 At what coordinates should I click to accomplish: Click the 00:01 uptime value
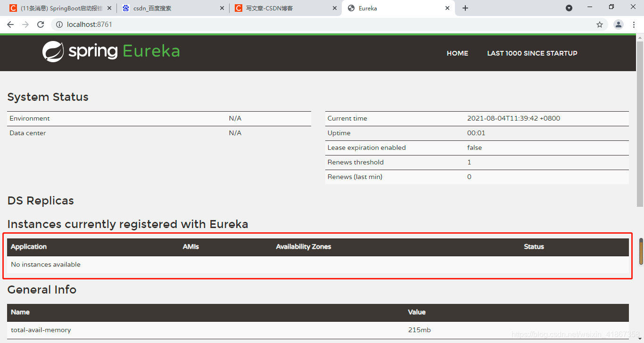pos(476,133)
